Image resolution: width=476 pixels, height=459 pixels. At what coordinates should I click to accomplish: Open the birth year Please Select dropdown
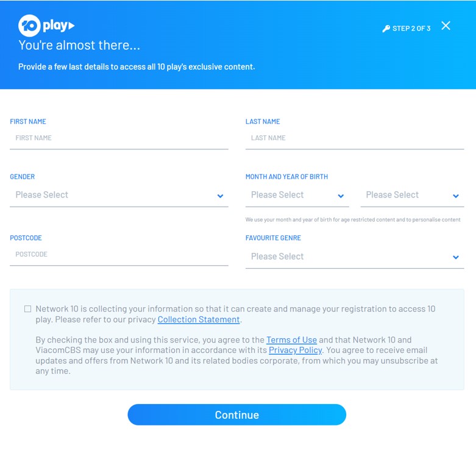[x=405, y=195]
